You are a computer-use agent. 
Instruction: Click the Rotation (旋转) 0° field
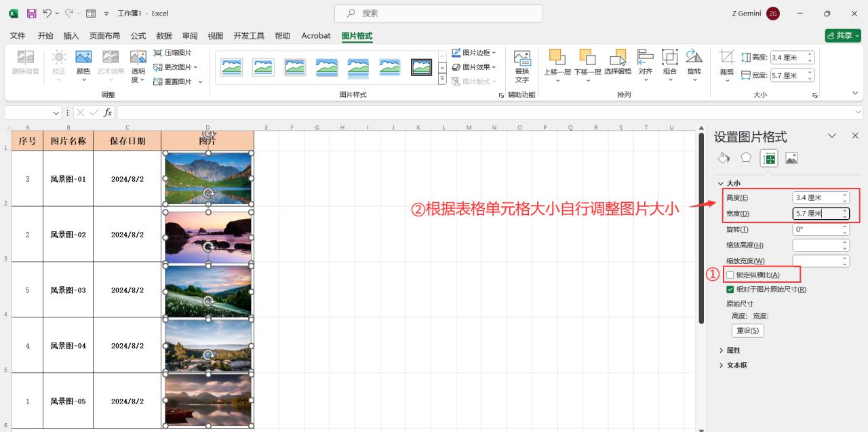point(821,229)
